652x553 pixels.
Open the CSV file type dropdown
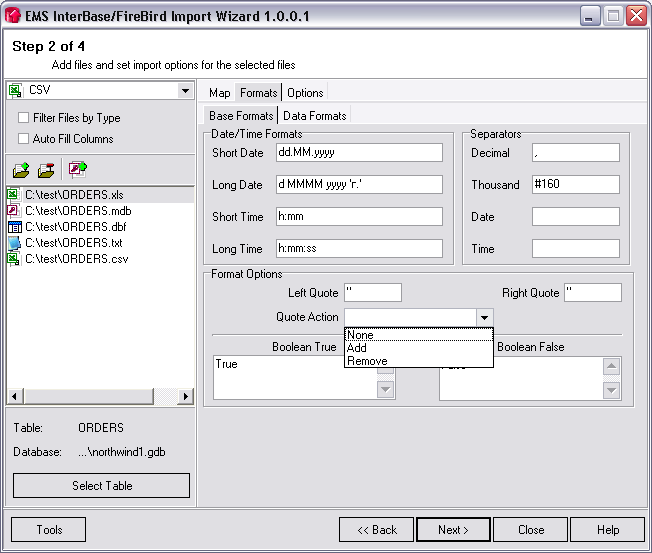pos(185,90)
